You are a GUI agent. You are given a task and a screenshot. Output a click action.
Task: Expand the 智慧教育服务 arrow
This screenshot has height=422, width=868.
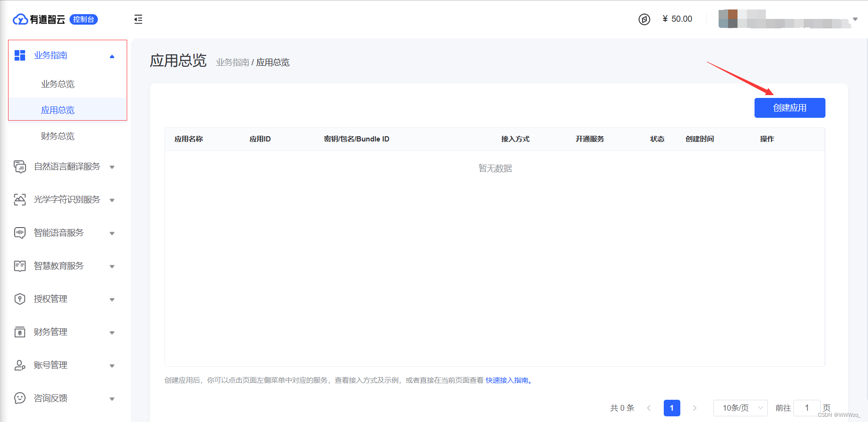[112, 266]
